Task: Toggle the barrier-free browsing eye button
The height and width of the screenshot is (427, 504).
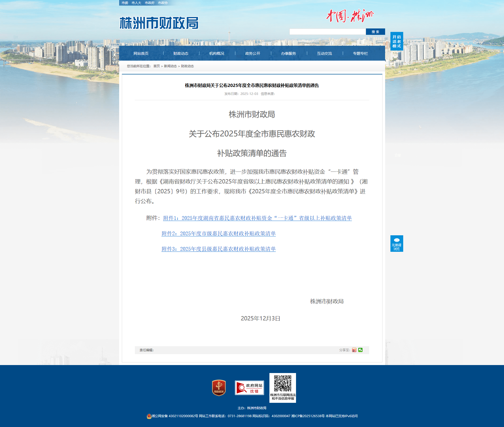Action: coord(397,243)
